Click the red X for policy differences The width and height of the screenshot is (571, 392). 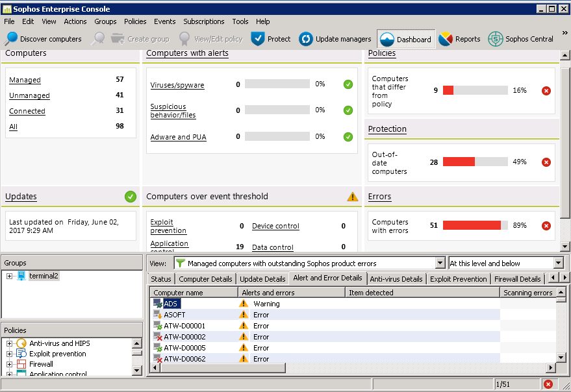[546, 91]
